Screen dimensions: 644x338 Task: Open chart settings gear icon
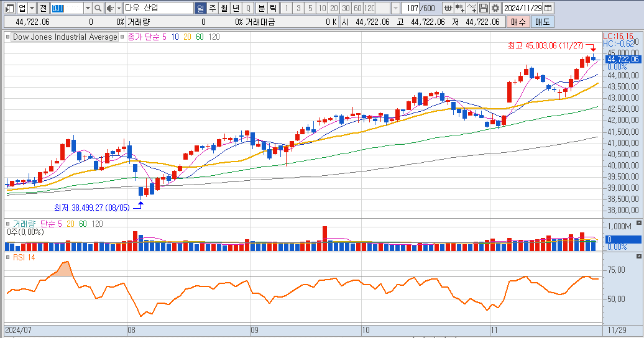tap(495, 8)
